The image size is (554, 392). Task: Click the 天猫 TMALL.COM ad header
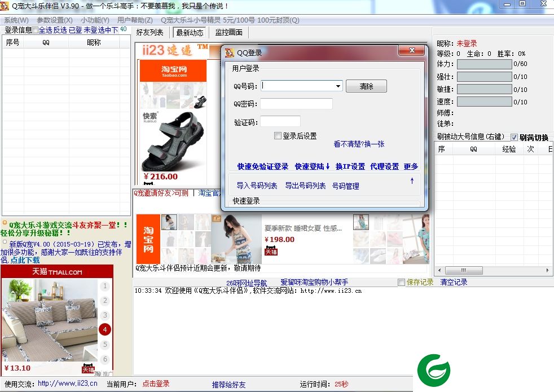57,272
